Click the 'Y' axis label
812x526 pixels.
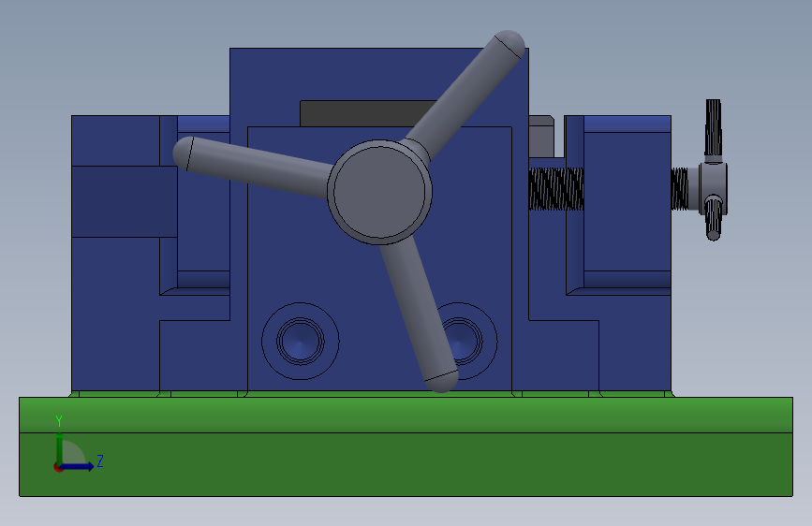59,421
